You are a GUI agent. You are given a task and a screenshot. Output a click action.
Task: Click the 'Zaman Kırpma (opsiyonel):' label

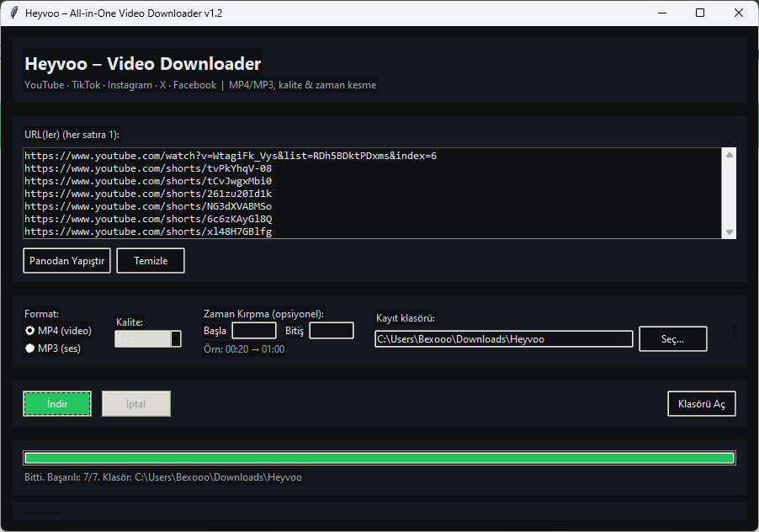[263, 314]
